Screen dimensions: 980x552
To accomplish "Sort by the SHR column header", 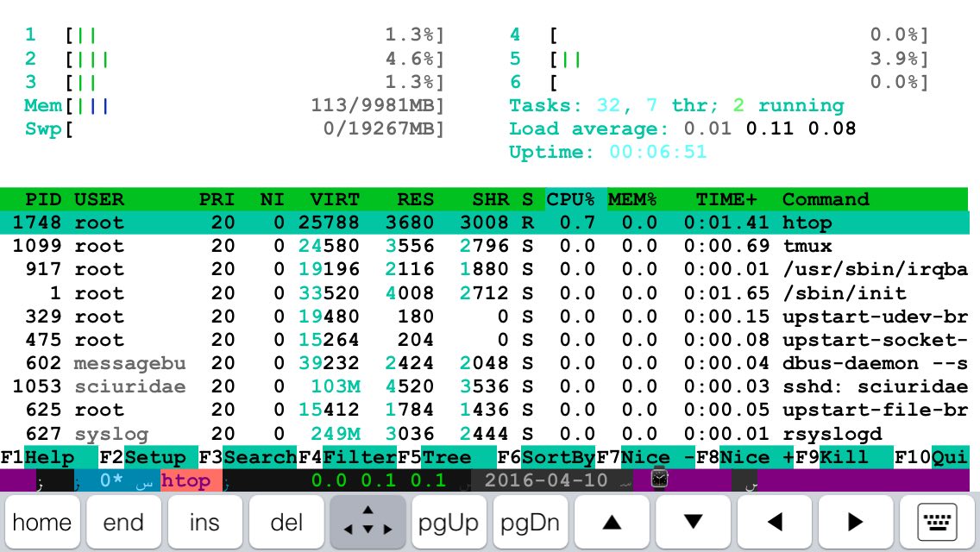I will 491,199.
